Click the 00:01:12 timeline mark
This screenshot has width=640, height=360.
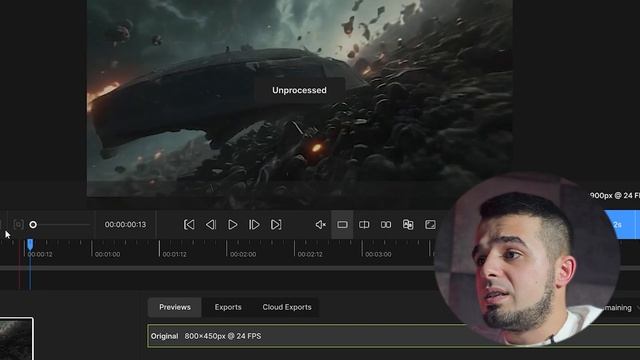(x=174, y=254)
